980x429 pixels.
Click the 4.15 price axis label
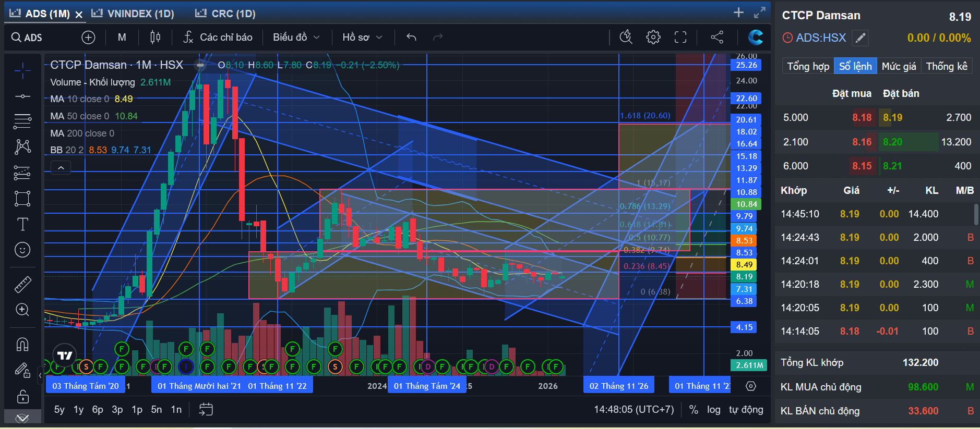tap(744, 327)
